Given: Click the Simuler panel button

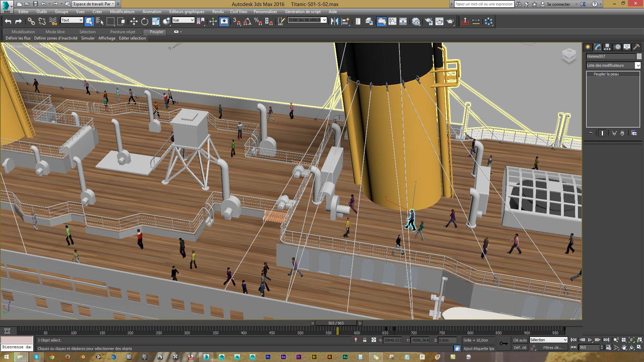Looking at the screenshot, I should pyautogui.click(x=88, y=38).
